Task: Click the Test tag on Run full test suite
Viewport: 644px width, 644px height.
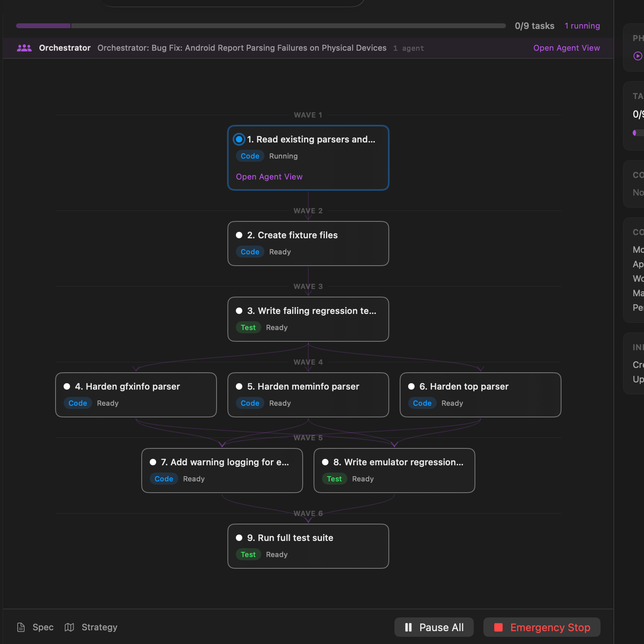Action: coord(248,554)
